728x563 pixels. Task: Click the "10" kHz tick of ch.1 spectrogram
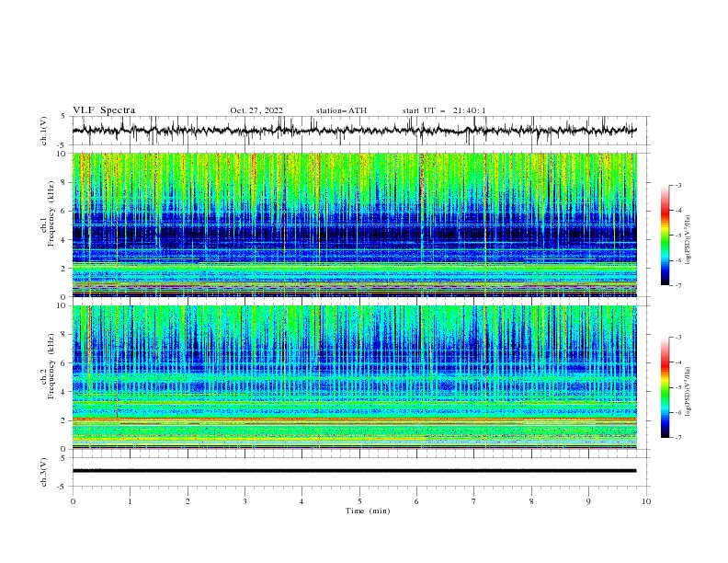[62, 154]
